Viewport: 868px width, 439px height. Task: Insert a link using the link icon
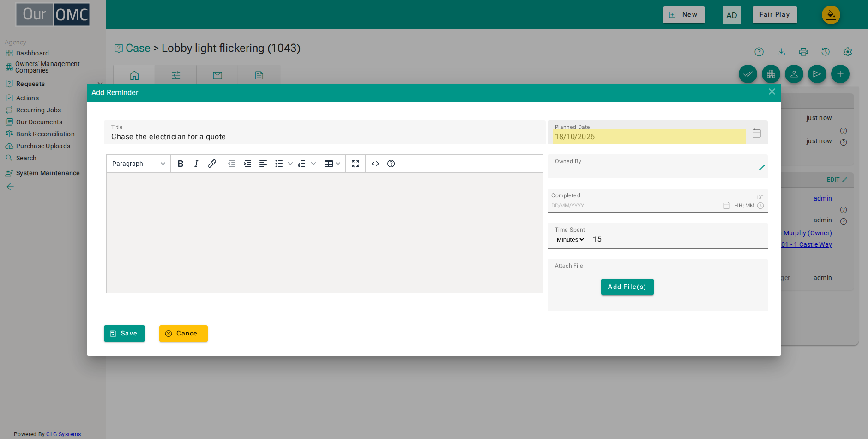point(212,164)
